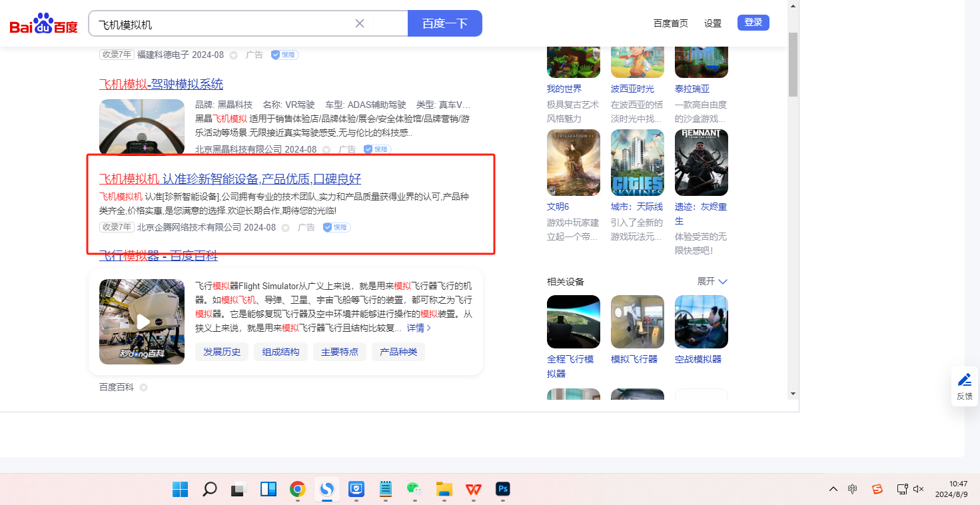Play the 飞行模拟器 encyclopedia video
The height and width of the screenshot is (505, 980).
click(142, 322)
